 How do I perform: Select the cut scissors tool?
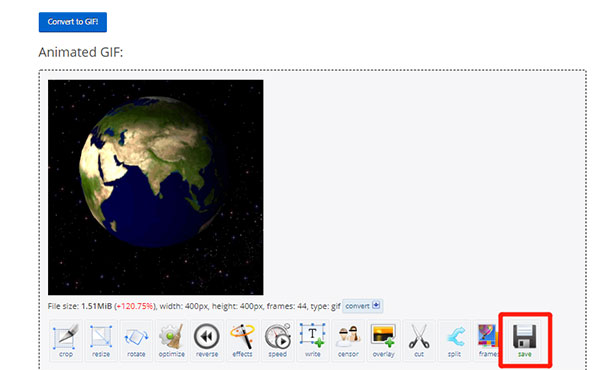(x=419, y=340)
